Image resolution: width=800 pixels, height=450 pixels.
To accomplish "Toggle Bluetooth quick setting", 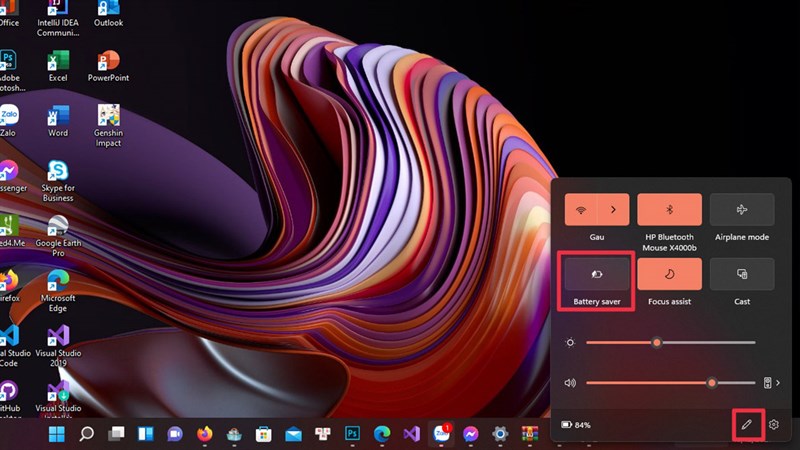I will point(669,209).
